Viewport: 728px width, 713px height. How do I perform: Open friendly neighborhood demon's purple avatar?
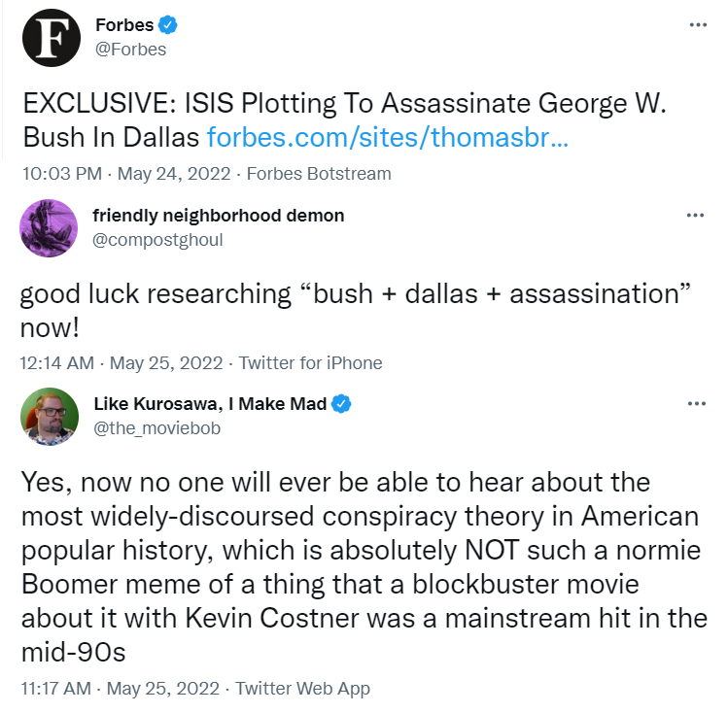[49, 227]
